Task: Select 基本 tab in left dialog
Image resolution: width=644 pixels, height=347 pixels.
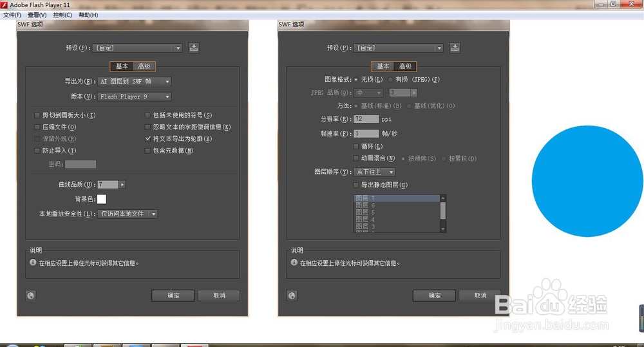Action: pyautogui.click(x=122, y=66)
